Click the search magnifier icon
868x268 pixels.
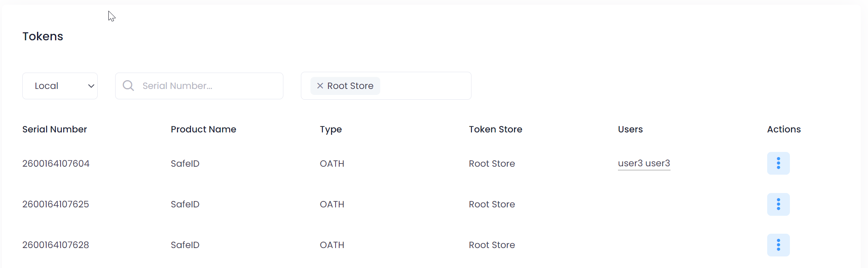[128, 86]
